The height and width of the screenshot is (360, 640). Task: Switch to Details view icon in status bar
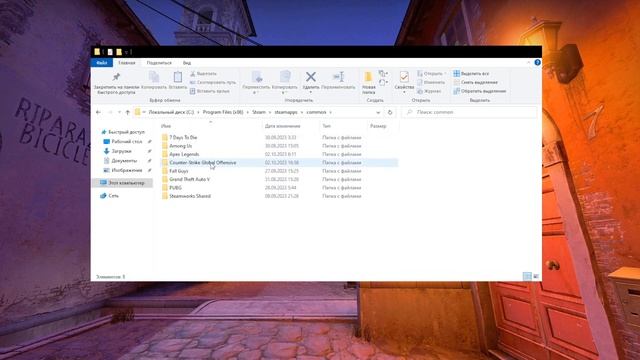pos(527,276)
